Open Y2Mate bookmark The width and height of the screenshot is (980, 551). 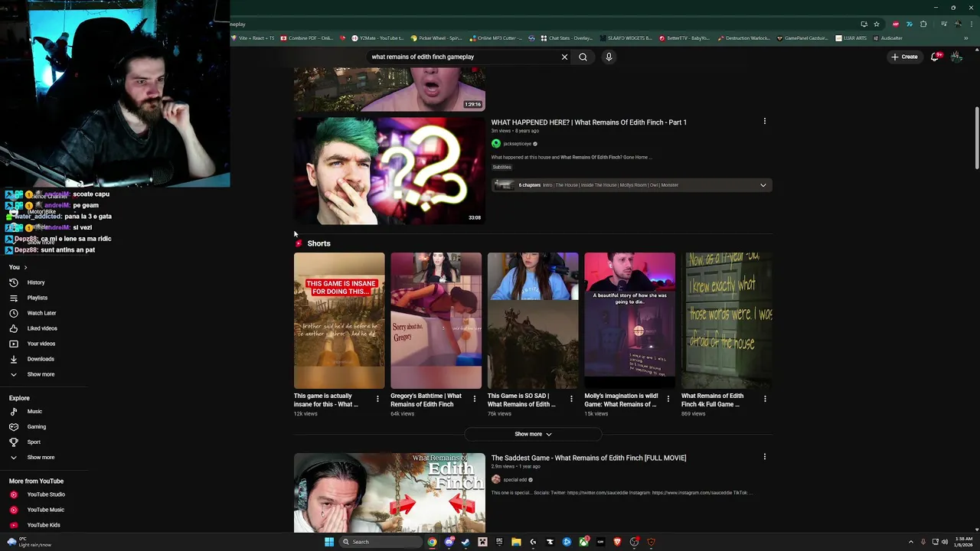click(x=377, y=38)
